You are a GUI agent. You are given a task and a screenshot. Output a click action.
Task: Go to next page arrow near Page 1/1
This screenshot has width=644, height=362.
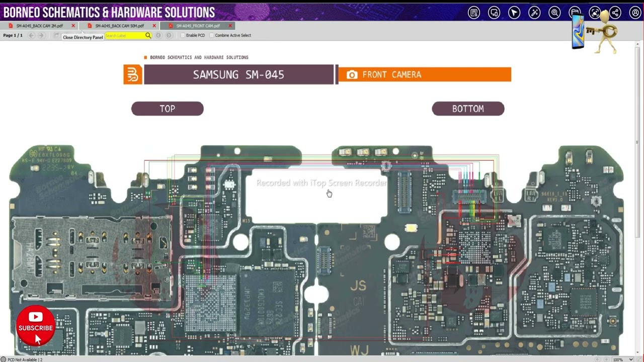[41, 35]
